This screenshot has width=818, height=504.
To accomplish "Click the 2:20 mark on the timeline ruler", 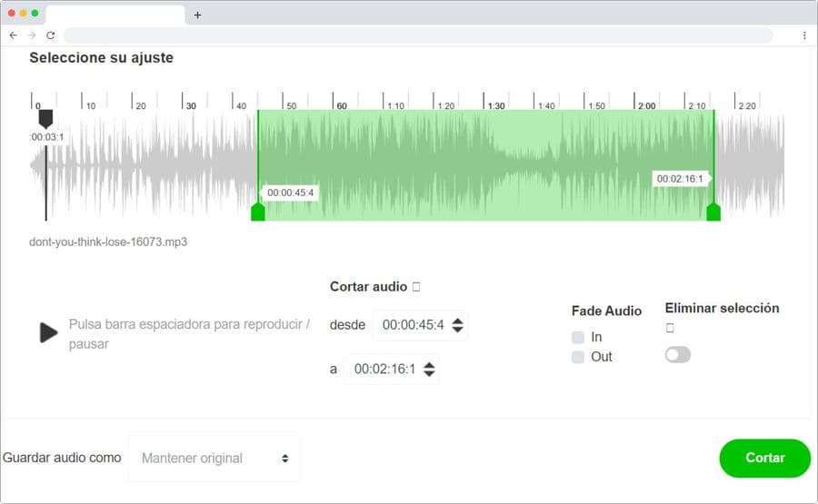I will click(x=746, y=106).
